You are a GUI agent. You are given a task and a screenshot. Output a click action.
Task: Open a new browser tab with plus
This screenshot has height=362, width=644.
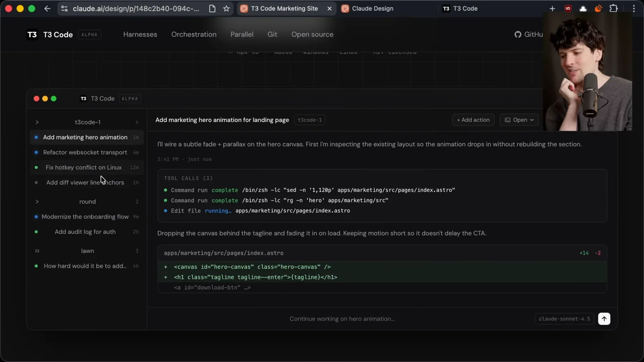(x=552, y=8)
